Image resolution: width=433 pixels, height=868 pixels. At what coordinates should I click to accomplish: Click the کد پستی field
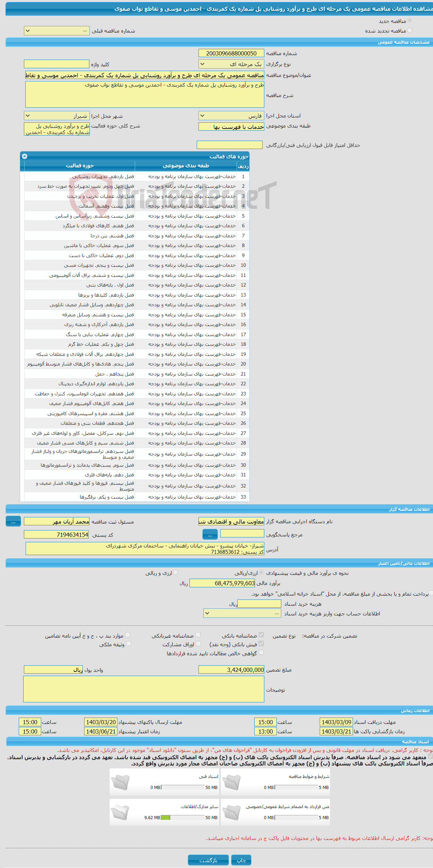coord(56,535)
